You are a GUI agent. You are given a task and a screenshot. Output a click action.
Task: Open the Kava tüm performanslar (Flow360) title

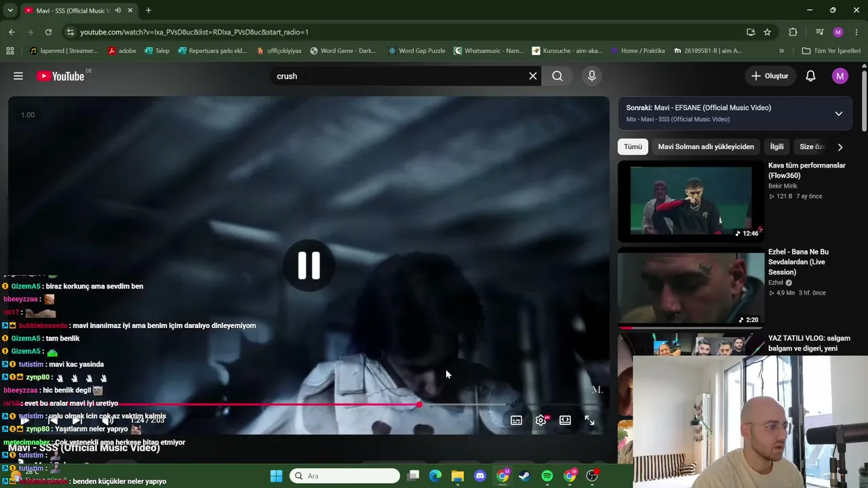point(807,170)
